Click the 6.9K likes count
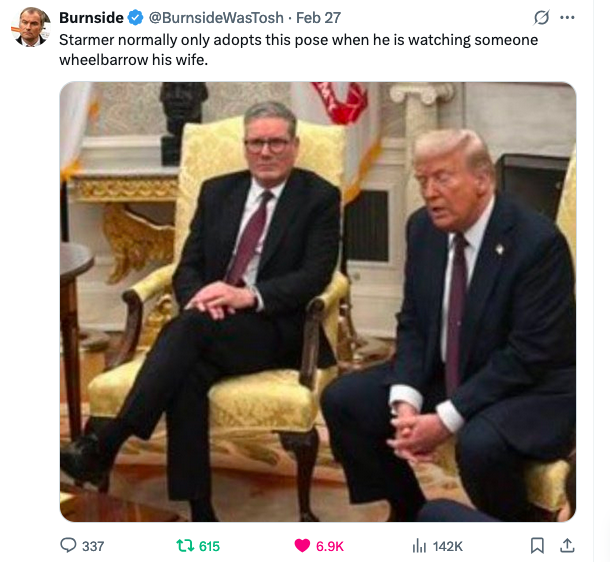Viewport: 610px width, 562px height. 330,546
